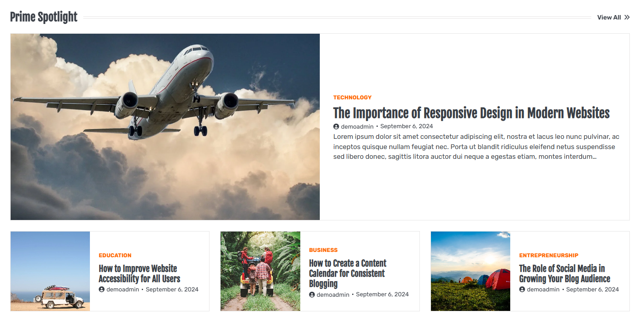Open the camping tents thumbnail
644x330 pixels.
click(x=470, y=271)
